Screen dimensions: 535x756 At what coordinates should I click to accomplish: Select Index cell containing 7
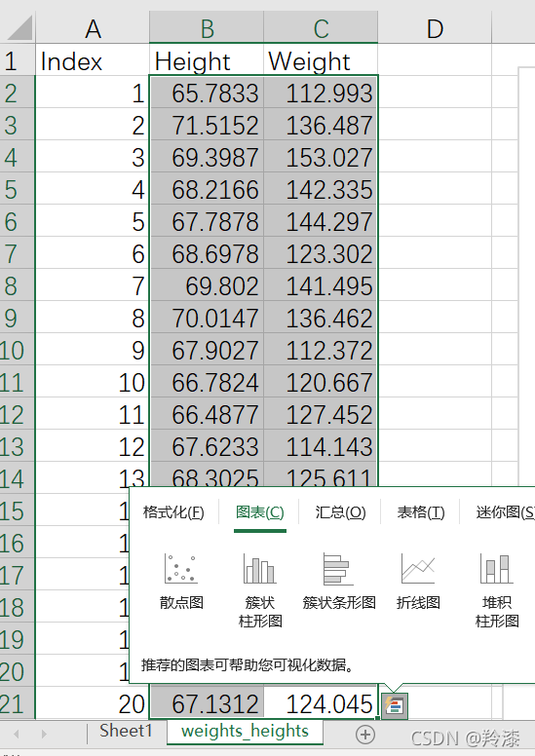pyautogui.click(x=93, y=284)
